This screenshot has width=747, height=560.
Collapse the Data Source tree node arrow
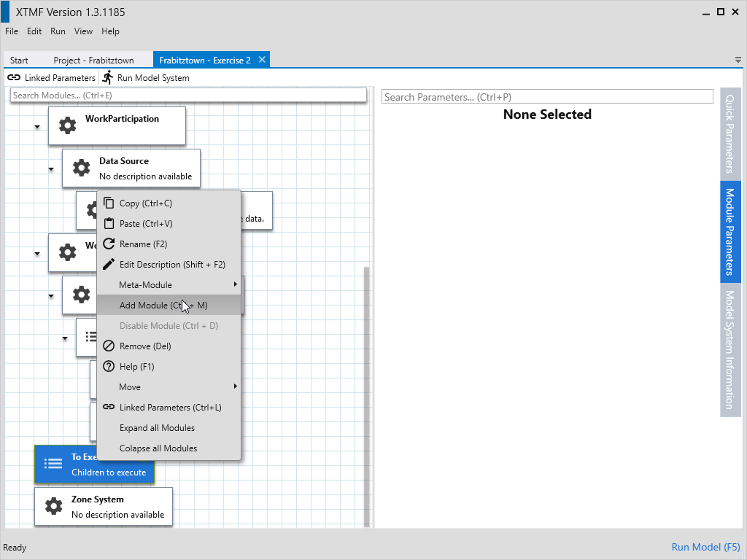click(51, 169)
